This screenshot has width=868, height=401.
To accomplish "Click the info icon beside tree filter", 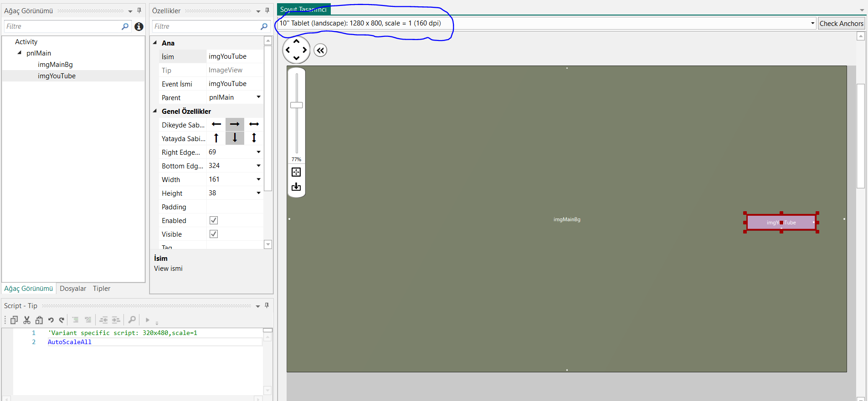I will coord(139,27).
